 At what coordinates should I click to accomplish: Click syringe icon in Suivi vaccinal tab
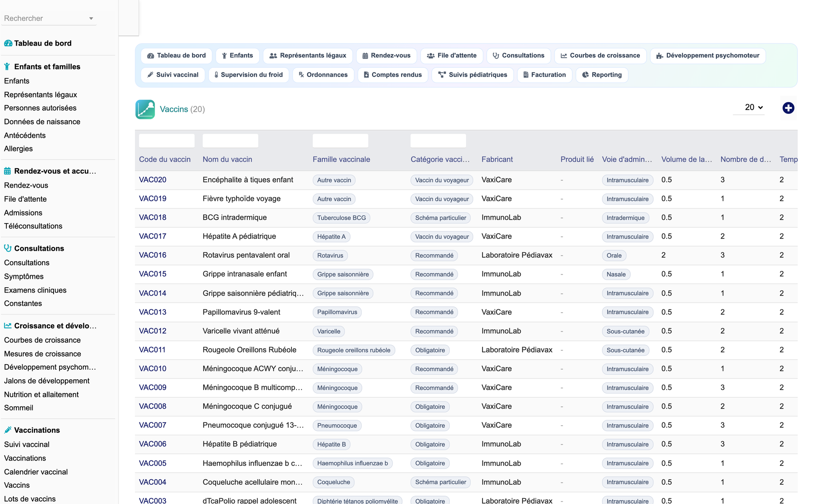pyautogui.click(x=150, y=75)
